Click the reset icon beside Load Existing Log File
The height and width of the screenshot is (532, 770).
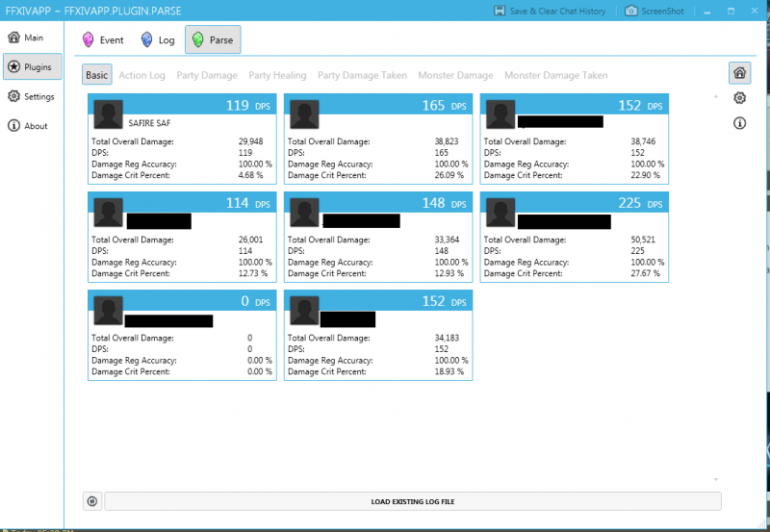click(92, 501)
